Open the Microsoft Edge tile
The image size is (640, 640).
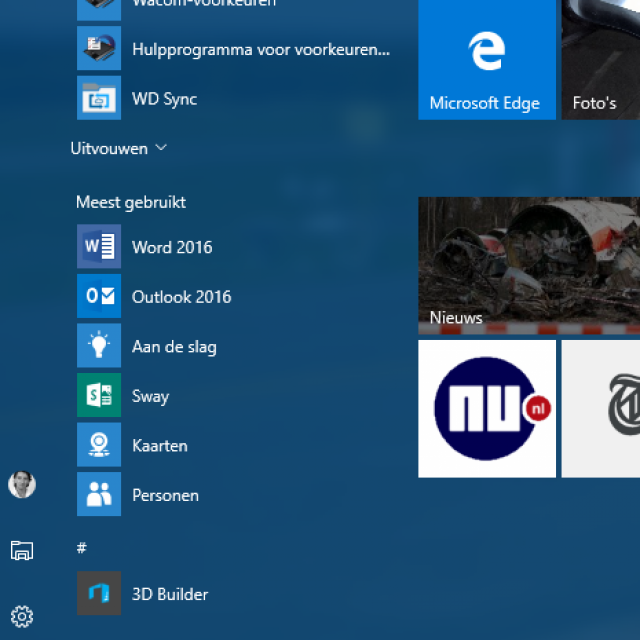pos(486,60)
